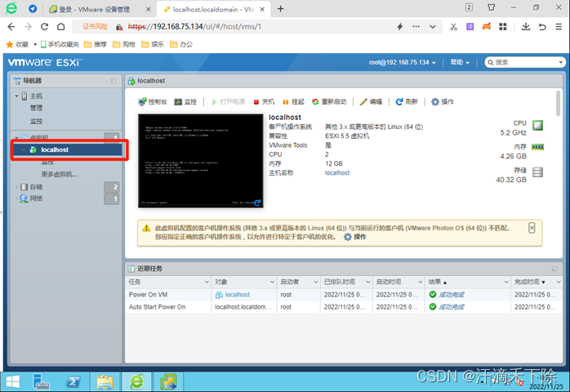Viewport: 570px width, 392px height.
Task: Open a new browser tab
Action: click(x=280, y=9)
